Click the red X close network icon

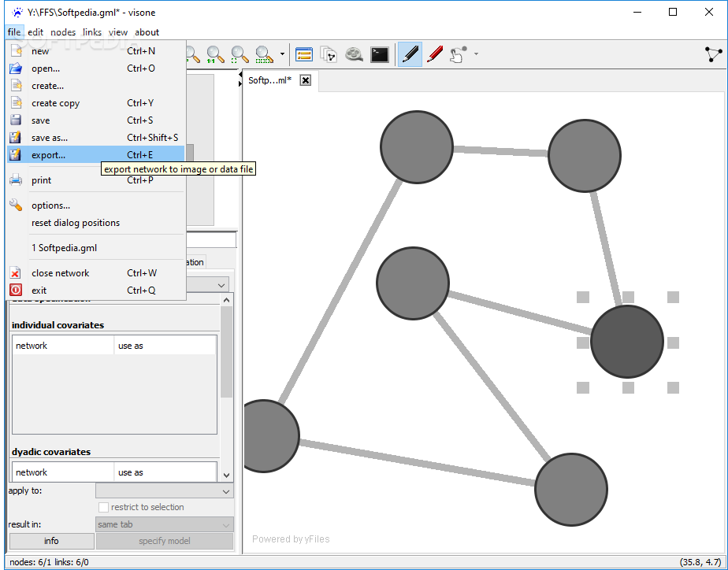(16, 272)
